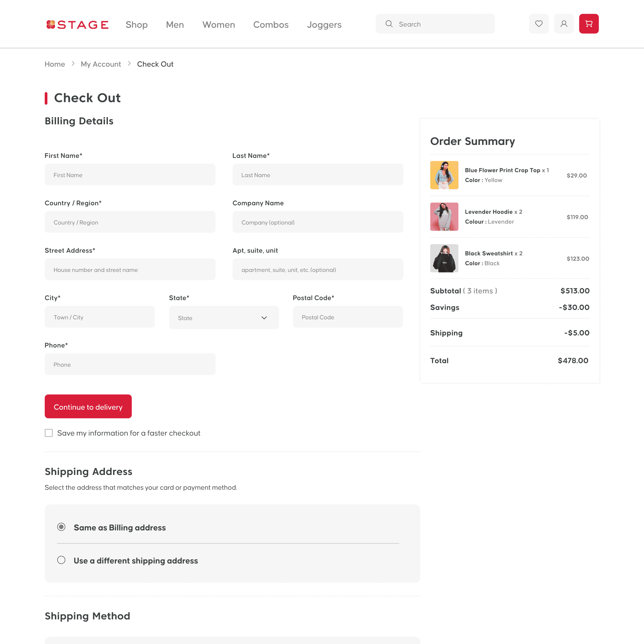Open the Women menu item
644x644 pixels.
218,25
